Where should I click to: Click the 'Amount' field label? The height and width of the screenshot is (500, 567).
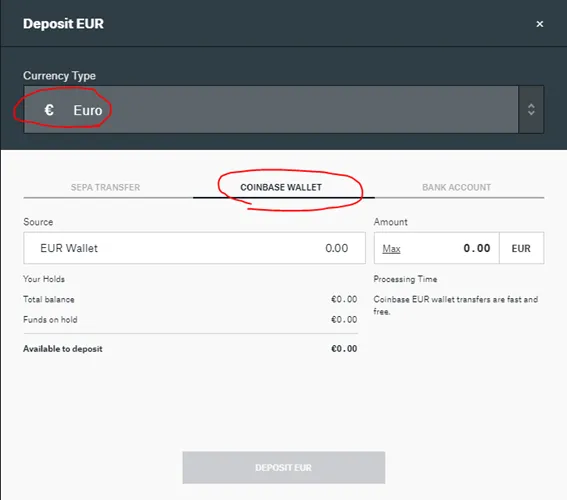click(x=391, y=222)
